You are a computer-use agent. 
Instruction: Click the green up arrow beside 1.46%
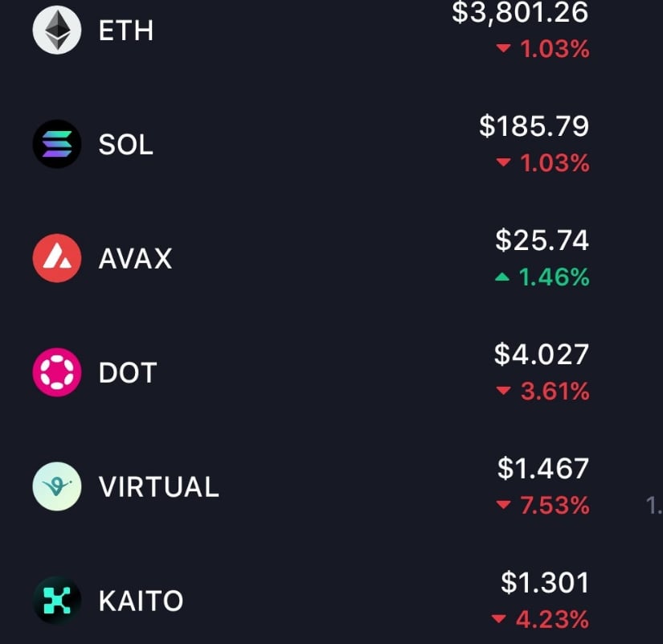[502, 277]
